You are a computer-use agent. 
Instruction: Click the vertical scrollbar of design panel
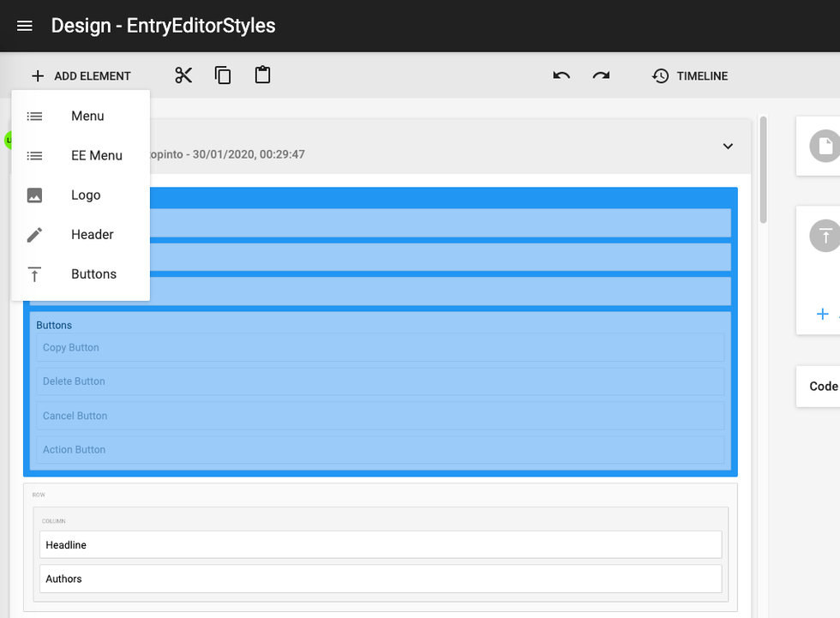pos(762,171)
